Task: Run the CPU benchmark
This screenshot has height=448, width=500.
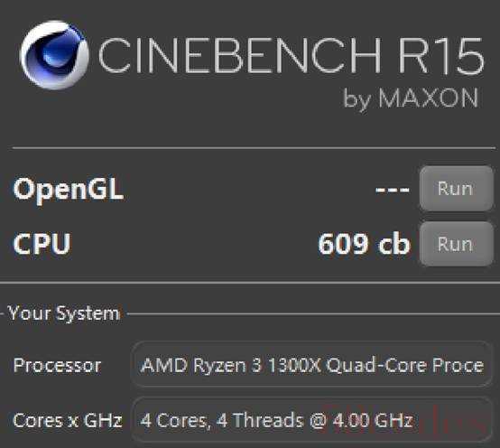Action: [457, 244]
